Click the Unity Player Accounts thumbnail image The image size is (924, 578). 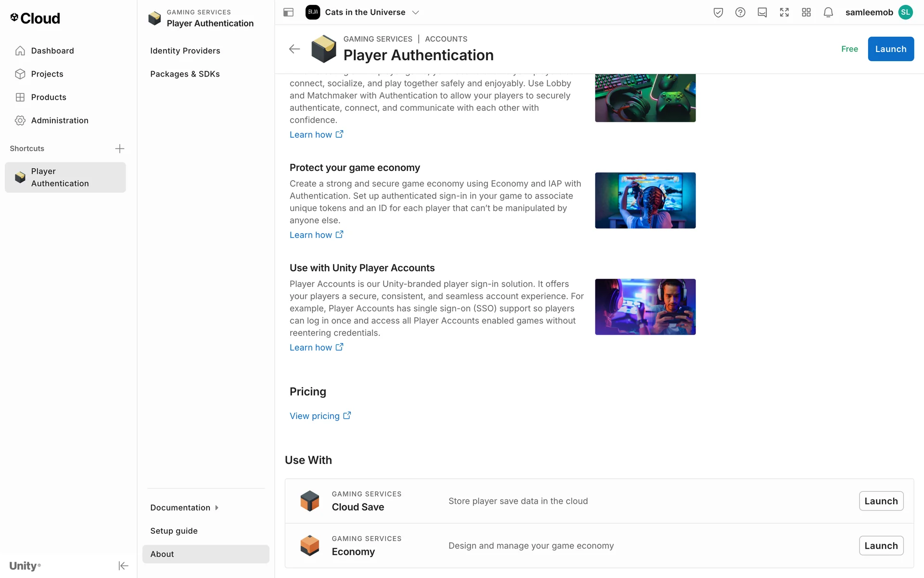tap(645, 307)
